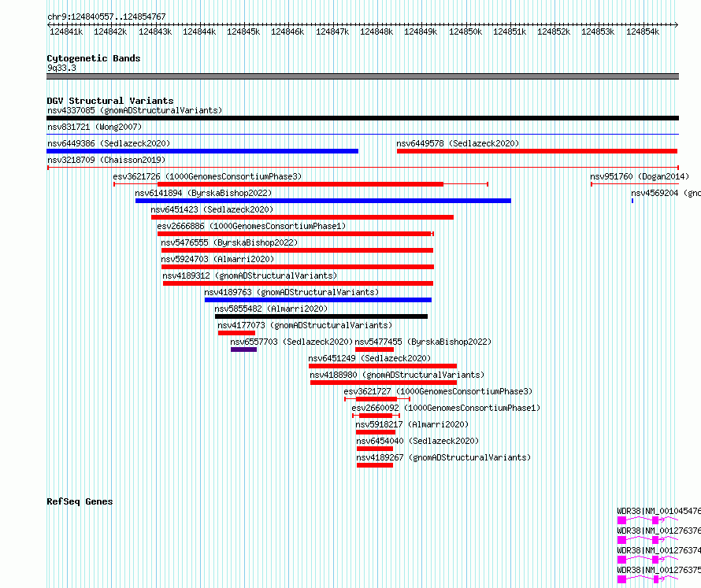Click the black nsv4337085 variant bar
Image resolution: width=701 pixels, height=588 pixels.
tap(362, 118)
